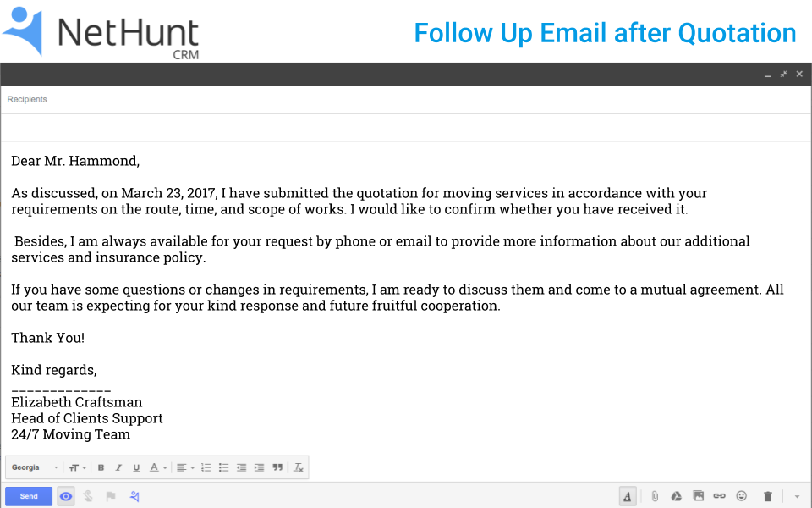Open the emoji picker
Viewport: 812px width, 508px height.
pos(742,496)
